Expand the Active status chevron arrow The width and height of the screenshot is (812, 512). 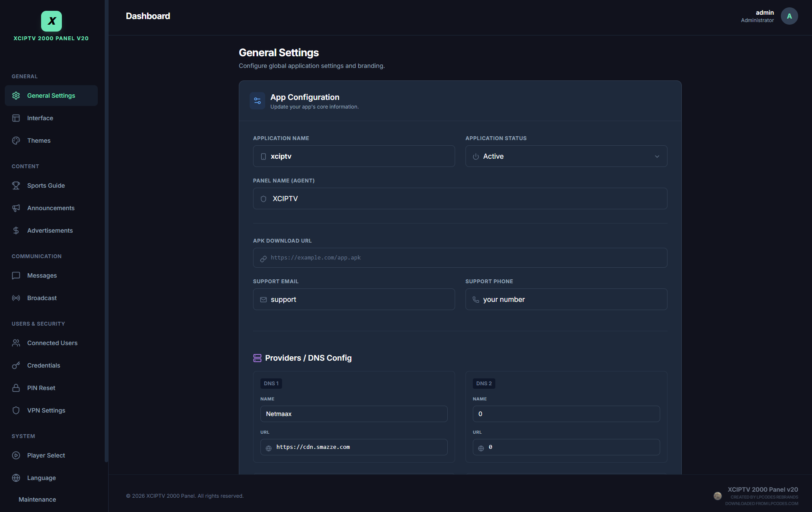point(657,157)
